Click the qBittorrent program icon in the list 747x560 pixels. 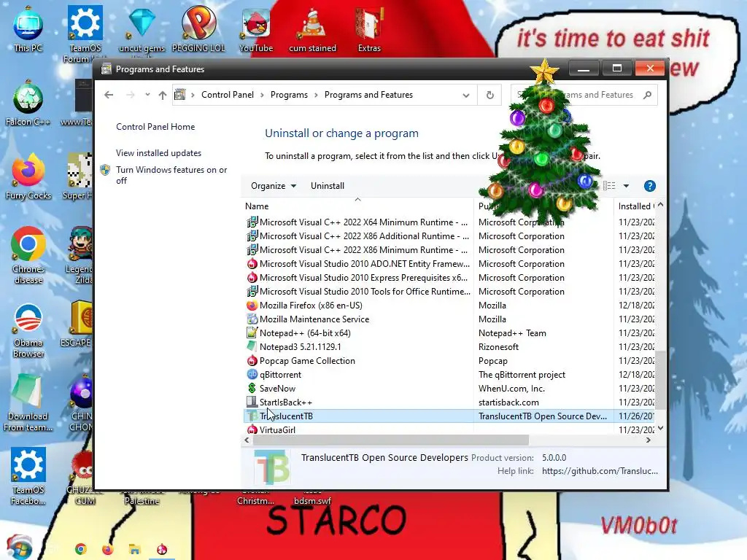pos(252,375)
